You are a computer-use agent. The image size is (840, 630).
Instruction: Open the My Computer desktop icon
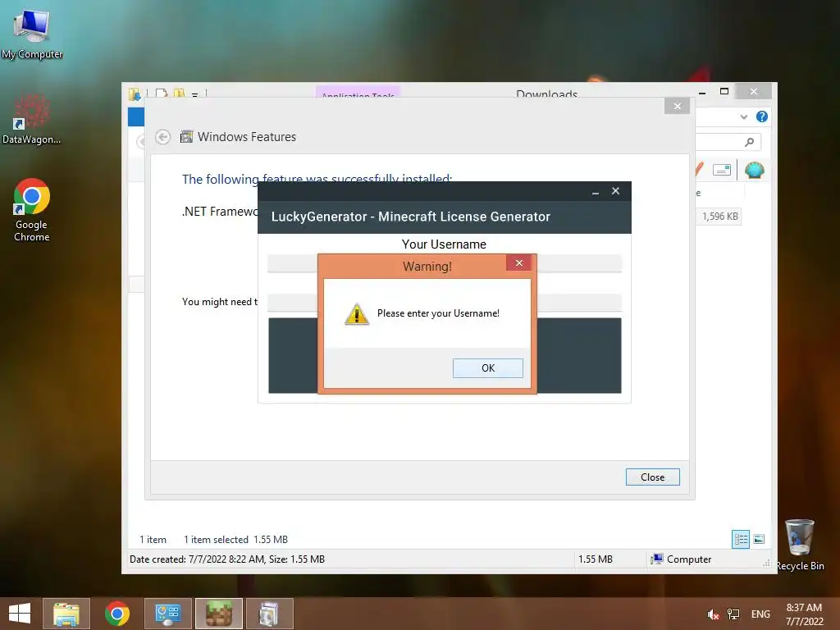32,34
